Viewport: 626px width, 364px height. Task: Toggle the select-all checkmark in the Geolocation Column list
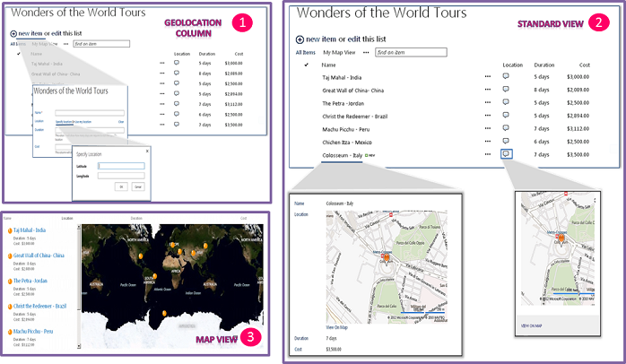(19, 54)
